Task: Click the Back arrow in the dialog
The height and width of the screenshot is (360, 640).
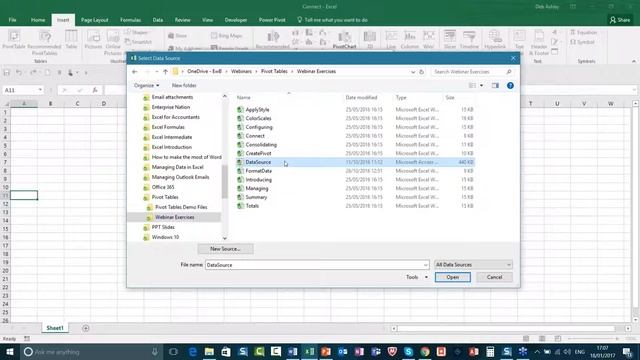Action: point(135,72)
